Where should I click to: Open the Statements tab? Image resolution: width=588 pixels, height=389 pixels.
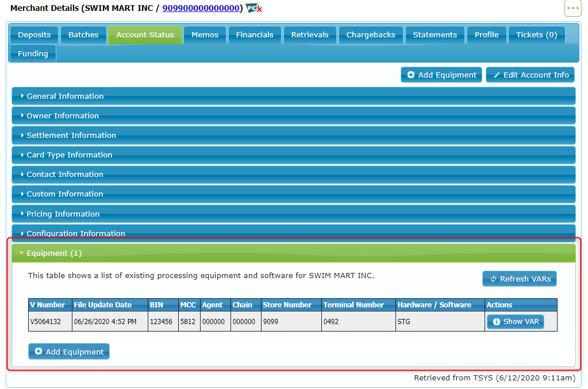pos(435,35)
